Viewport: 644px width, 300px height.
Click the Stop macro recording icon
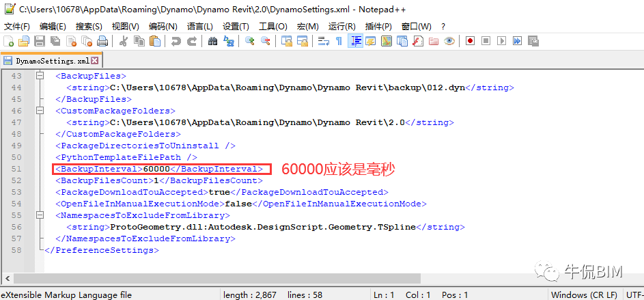pos(486,41)
